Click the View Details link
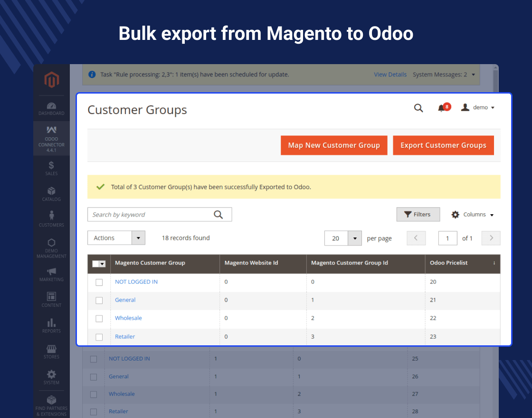This screenshot has width=532, height=418. click(x=390, y=74)
